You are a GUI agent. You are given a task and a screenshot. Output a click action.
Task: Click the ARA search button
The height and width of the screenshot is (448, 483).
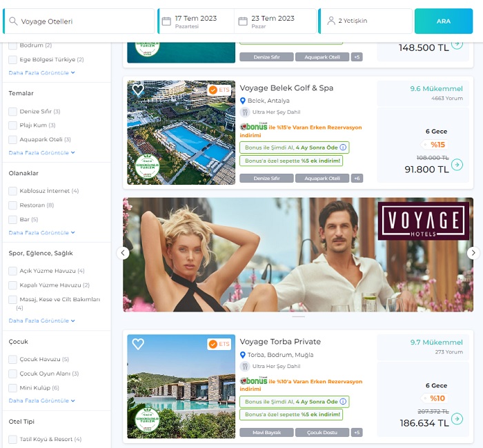444,21
